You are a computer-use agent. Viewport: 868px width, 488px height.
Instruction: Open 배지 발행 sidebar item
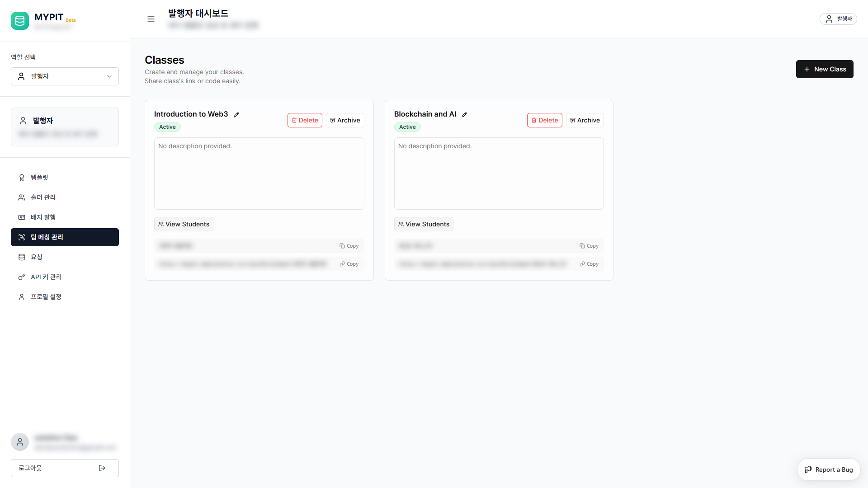43,217
